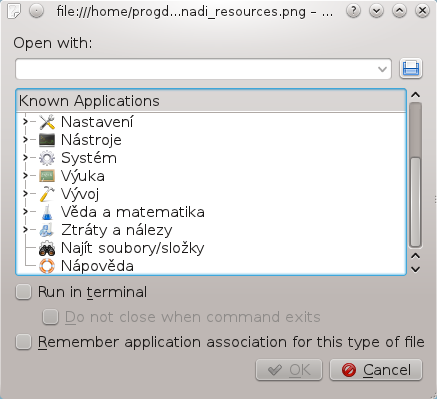Maximize the dialog using title bar up arrow
This screenshot has height=399, width=437.
pyautogui.click(x=399, y=11)
